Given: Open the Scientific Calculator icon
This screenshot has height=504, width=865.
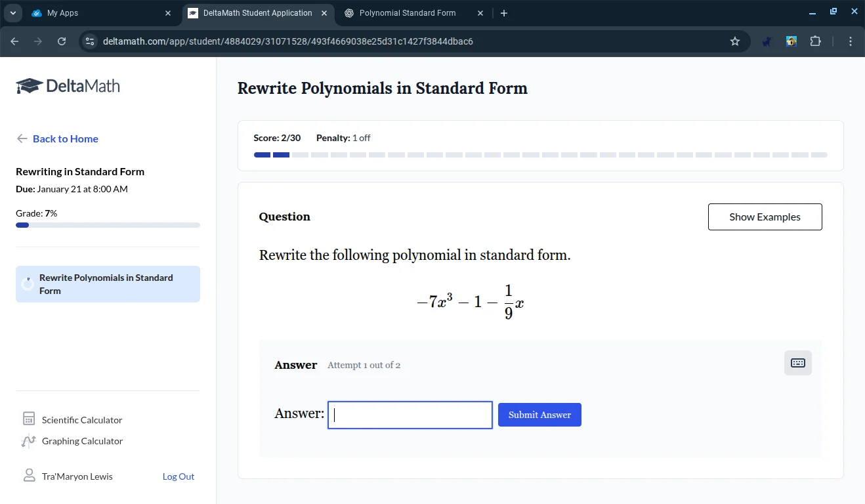Looking at the screenshot, I should (29, 419).
